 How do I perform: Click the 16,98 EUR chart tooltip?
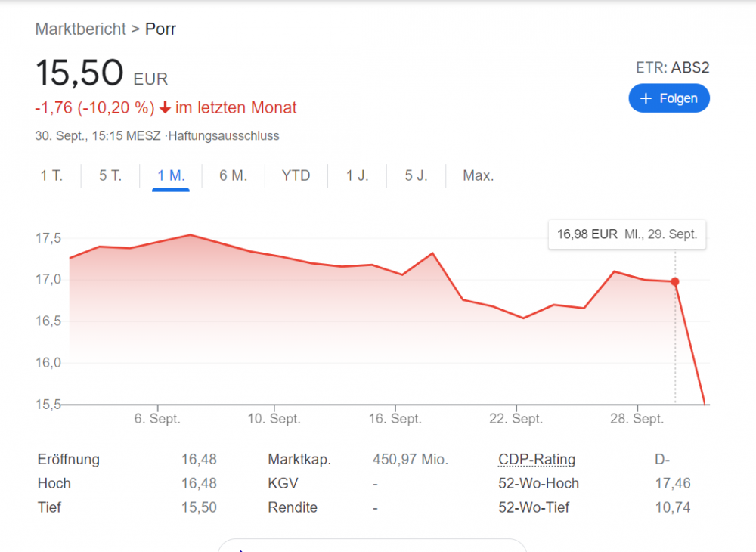point(627,234)
